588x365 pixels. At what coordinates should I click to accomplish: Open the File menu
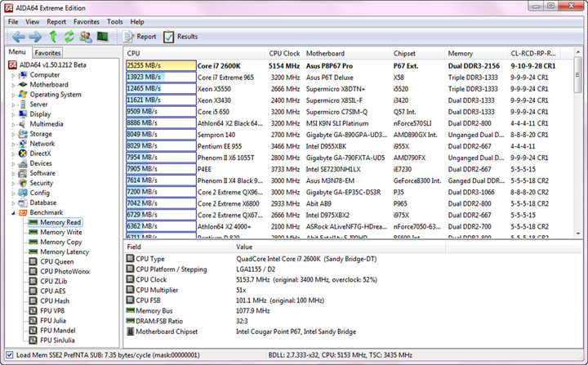pos(13,22)
